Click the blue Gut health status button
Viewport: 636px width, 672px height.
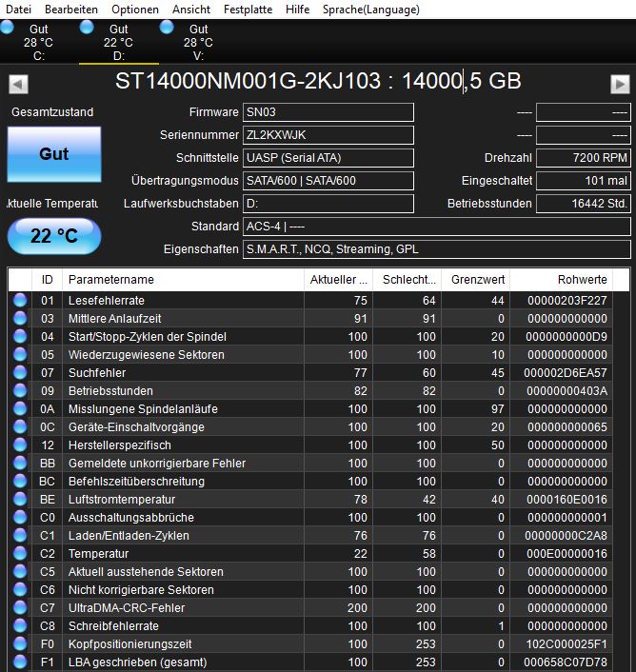[54, 154]
